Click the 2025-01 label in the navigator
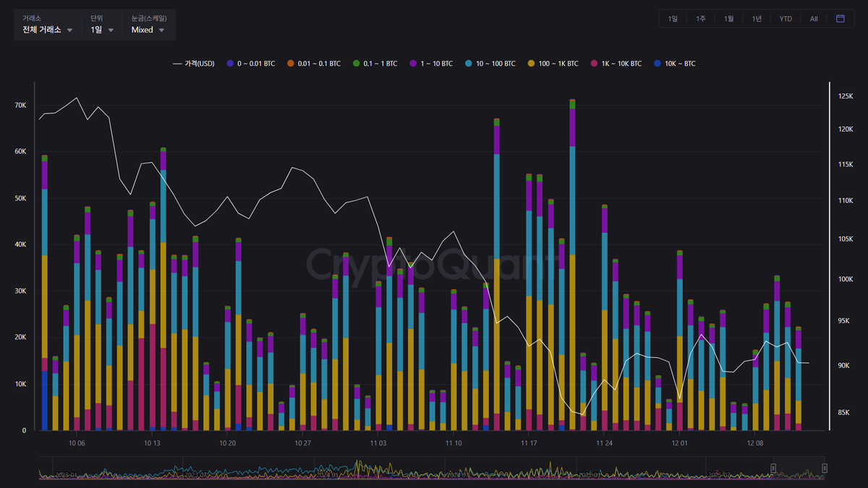Image resolution: width=868 pixels, height=488 pixels. click(x=590, y=475)
